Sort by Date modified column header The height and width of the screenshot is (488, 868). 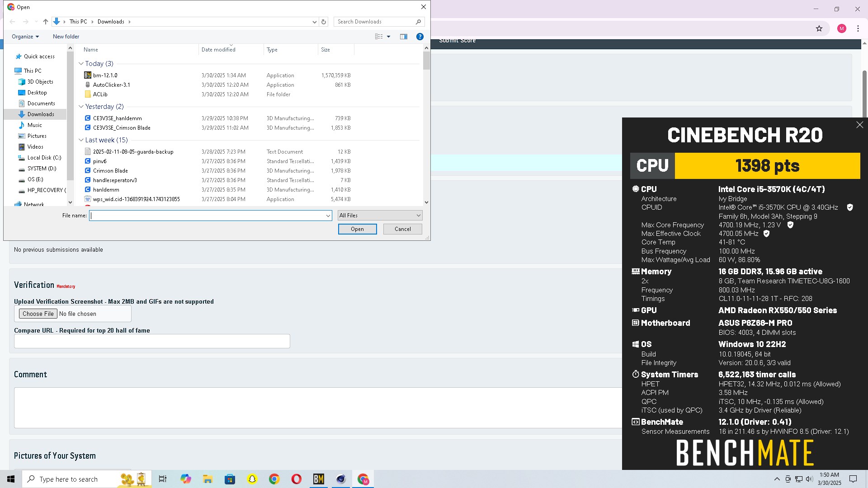[231, 50]
